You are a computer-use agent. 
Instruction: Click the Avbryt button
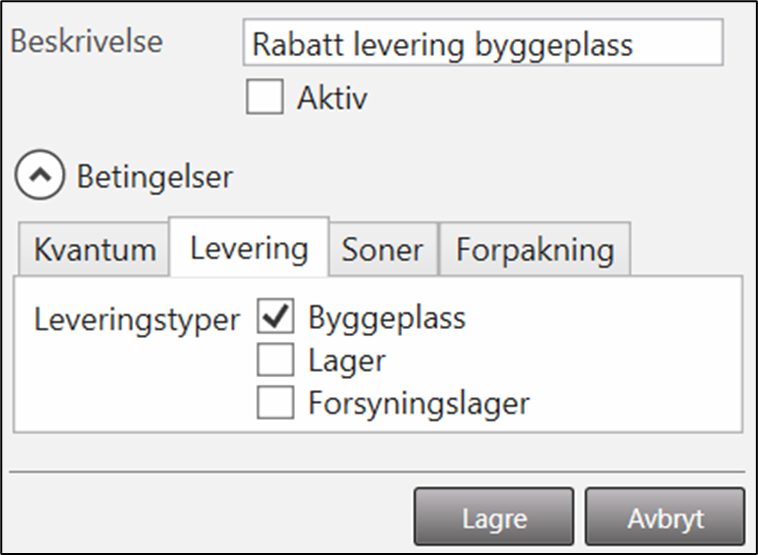click(665, 519)
